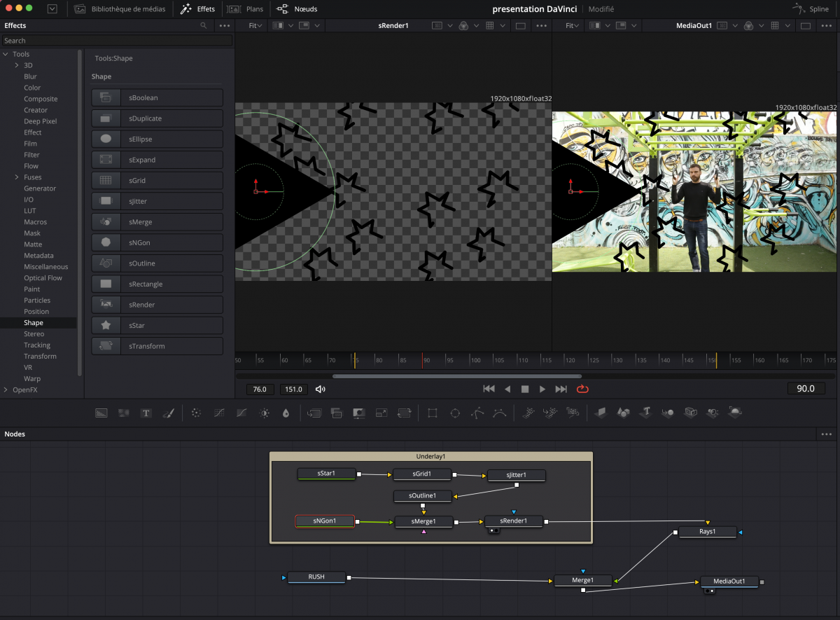Mute audio with the speaker icon
The width and height of the screenshot is (840, 620).
pos(321,390)
